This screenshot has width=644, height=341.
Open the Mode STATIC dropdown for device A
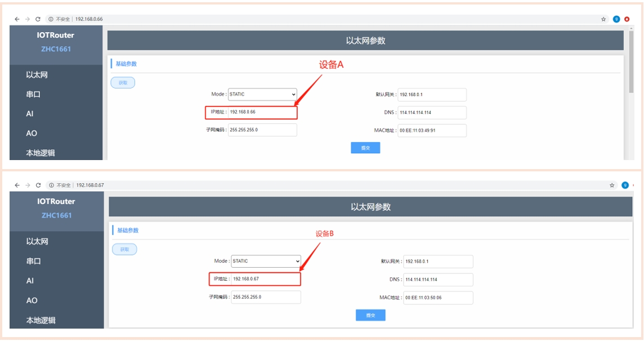tap(262, 94)
